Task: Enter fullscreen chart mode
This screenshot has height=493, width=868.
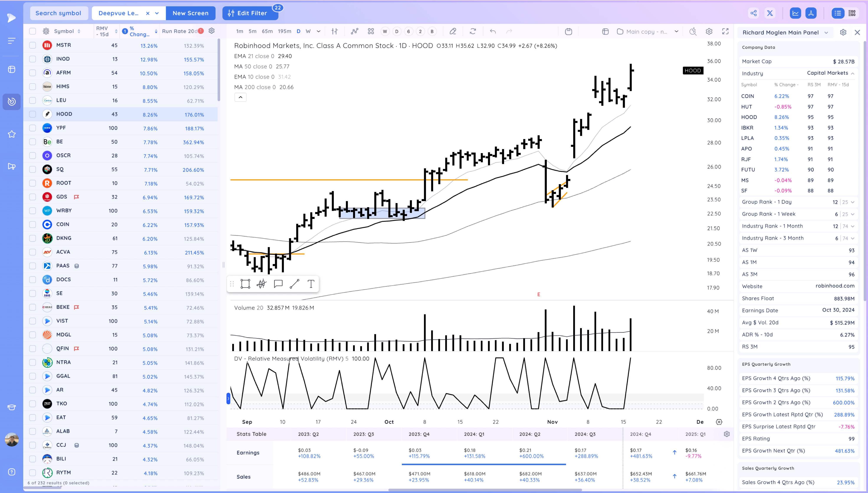Action: 725,31
